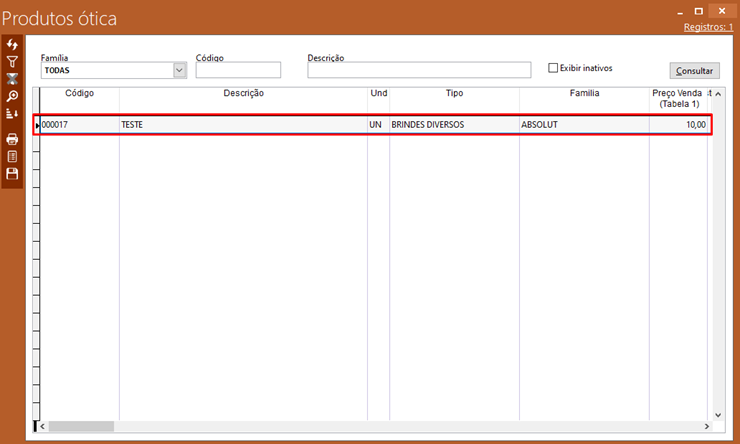Image resolution: width=740 pixels, height=444 pixels.
Task: Sort records using the sort icon
Action: [x=12, y=114]
